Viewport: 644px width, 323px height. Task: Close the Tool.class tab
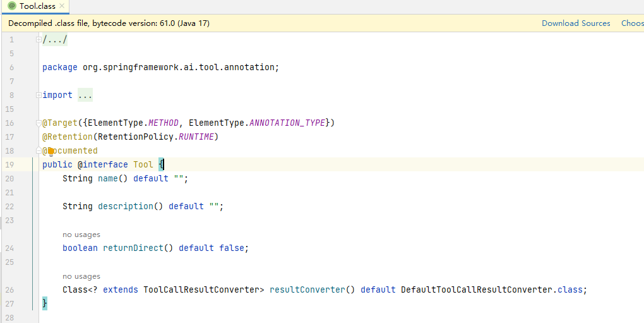[62, 6]
